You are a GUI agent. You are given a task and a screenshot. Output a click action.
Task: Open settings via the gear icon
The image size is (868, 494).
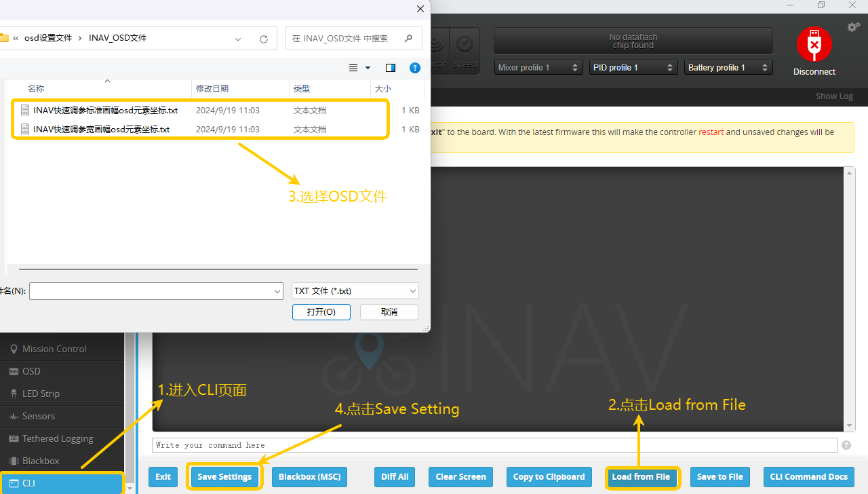[x=853, y=27]
